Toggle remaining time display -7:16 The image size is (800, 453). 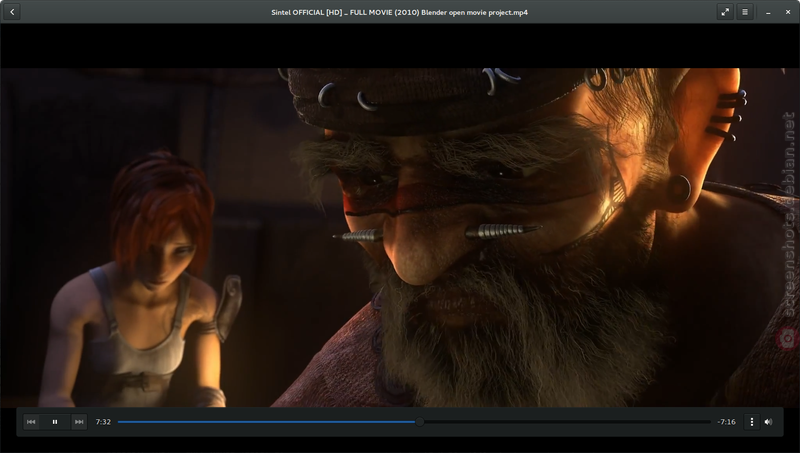[x=727, y=422]
